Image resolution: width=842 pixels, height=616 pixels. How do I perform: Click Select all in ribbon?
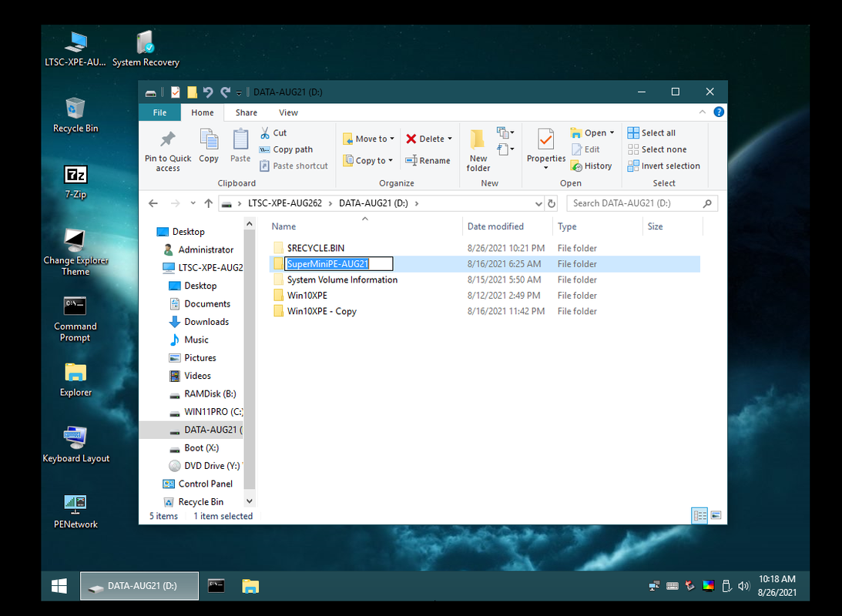tap(652, 132)
